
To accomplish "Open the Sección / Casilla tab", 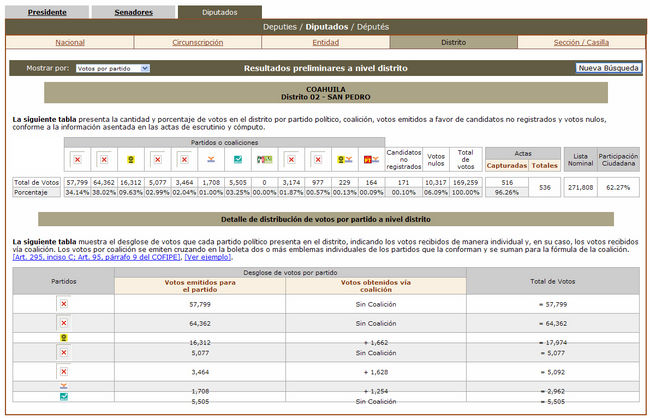I will click(x=581, y=43).
